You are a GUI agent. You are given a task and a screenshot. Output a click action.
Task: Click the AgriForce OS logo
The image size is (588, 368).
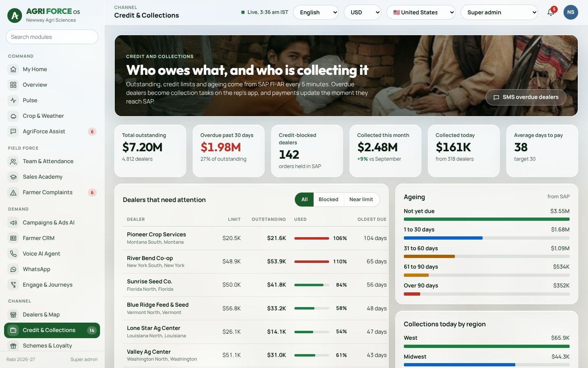click(x=15, y=16)
